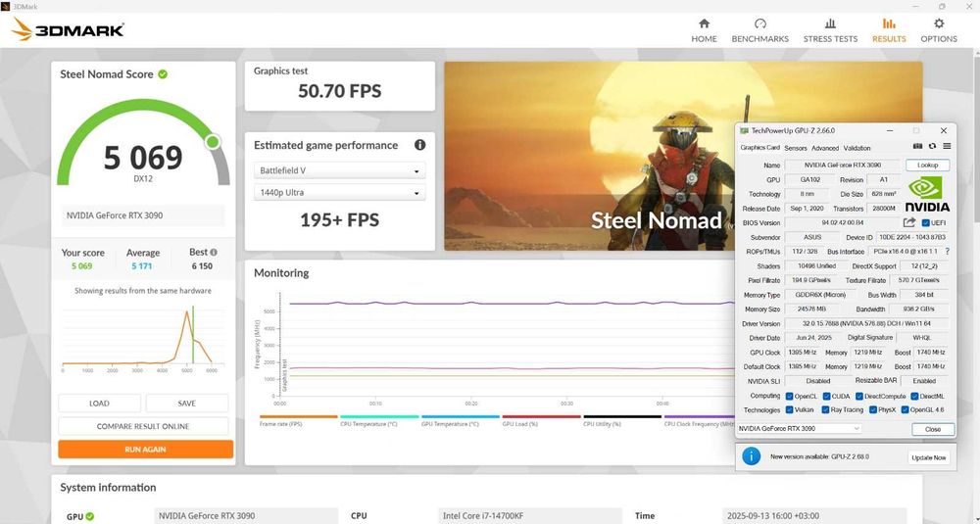Viewport: 980px width, 524px height.
Task: Open the GPU-Z hamburger menu
Action: point(947,146)
